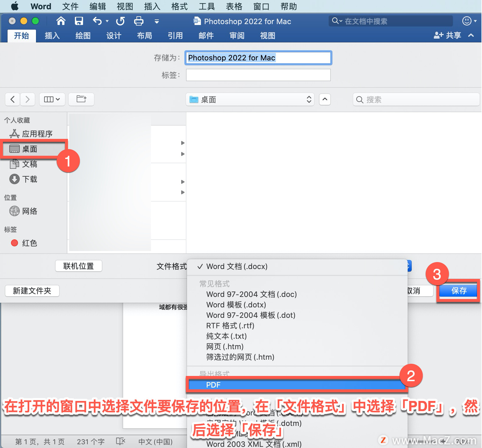
Task: Click the 搜索 field in save dialog
Action: 416,100
